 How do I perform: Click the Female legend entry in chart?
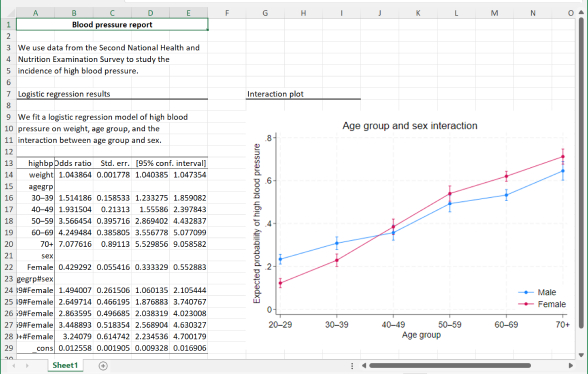(542, 304)
